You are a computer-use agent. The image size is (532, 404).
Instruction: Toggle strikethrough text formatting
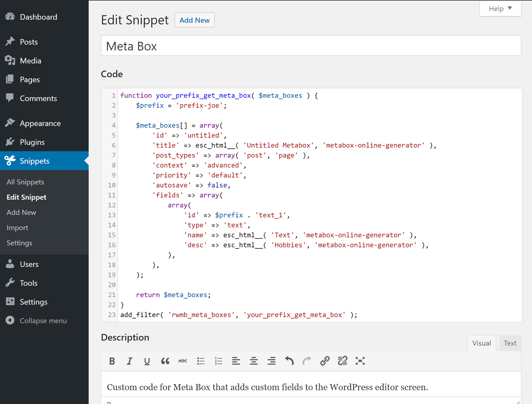click(183, 361)
